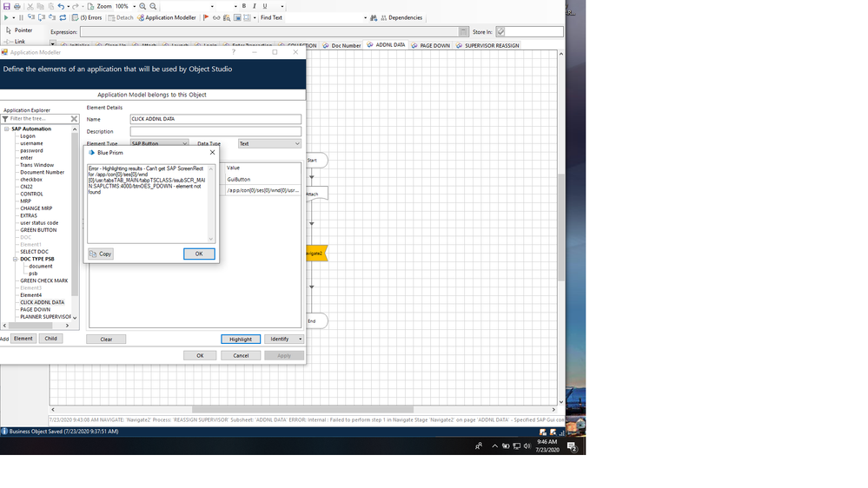Switch to the PAGE DOWN page tab
The image size is (868, 488).
tap(431, 46)
